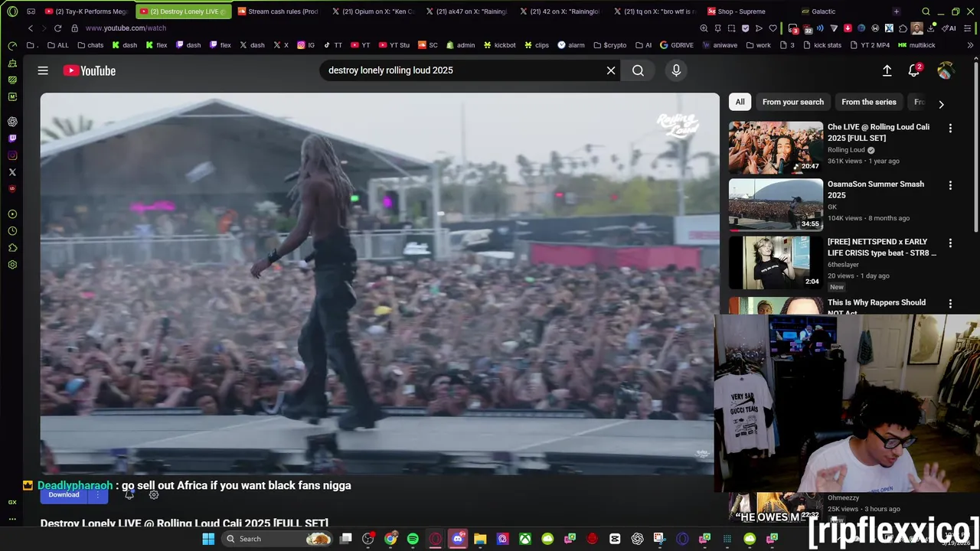
Task: Open the Windows Start button
Action: (208, 539)
